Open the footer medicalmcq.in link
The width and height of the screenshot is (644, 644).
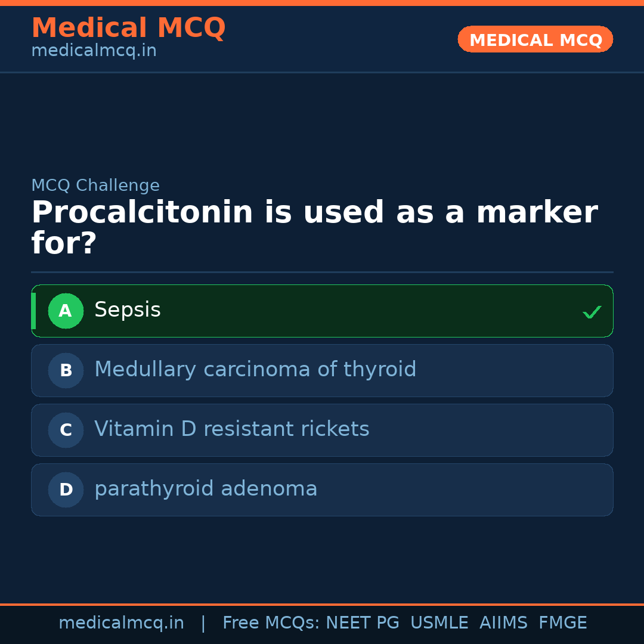click(121, 623)
